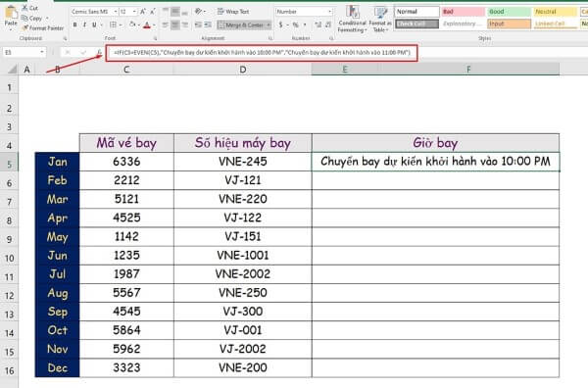This screenshot has height=388, width=588.
Task: Select row 10 header
Action: 9,258
